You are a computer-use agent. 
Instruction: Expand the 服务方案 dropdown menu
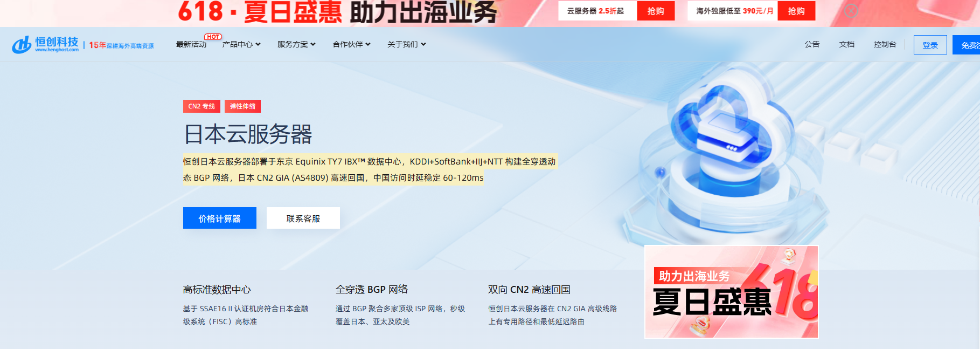[296, 44]
